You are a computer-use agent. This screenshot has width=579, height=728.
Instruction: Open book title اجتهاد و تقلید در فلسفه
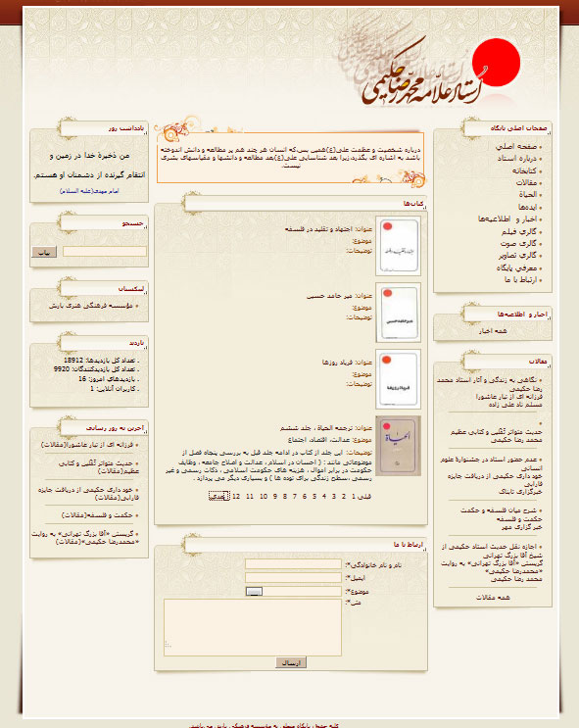(x=319, y=229)
